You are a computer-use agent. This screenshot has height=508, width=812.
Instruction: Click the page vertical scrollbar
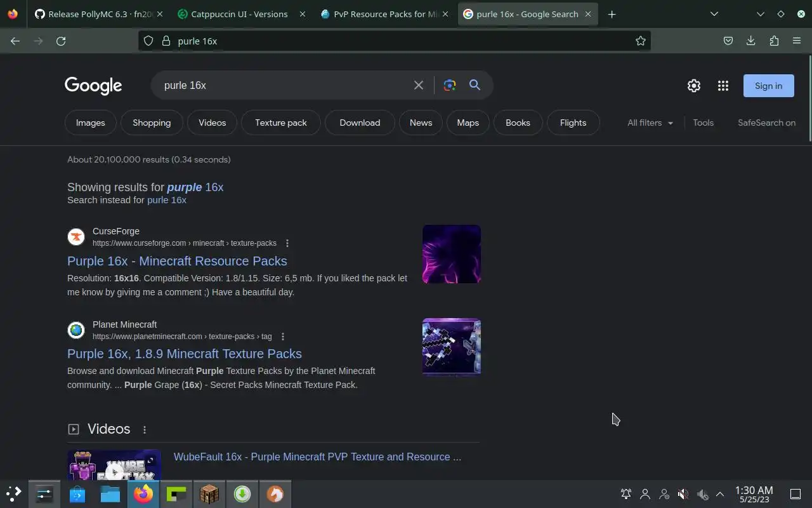click(x=809, y=98)
